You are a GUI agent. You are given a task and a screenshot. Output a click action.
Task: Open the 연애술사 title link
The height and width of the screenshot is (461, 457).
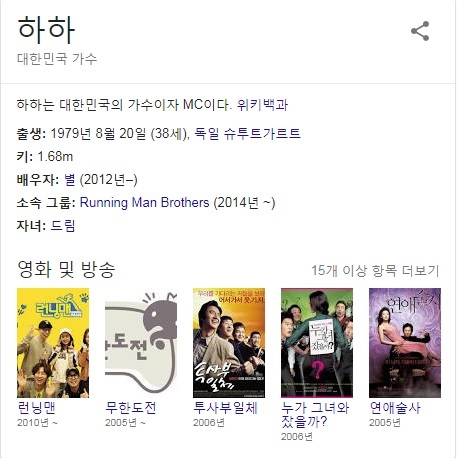pyautogui.click(x=395, y=407)
